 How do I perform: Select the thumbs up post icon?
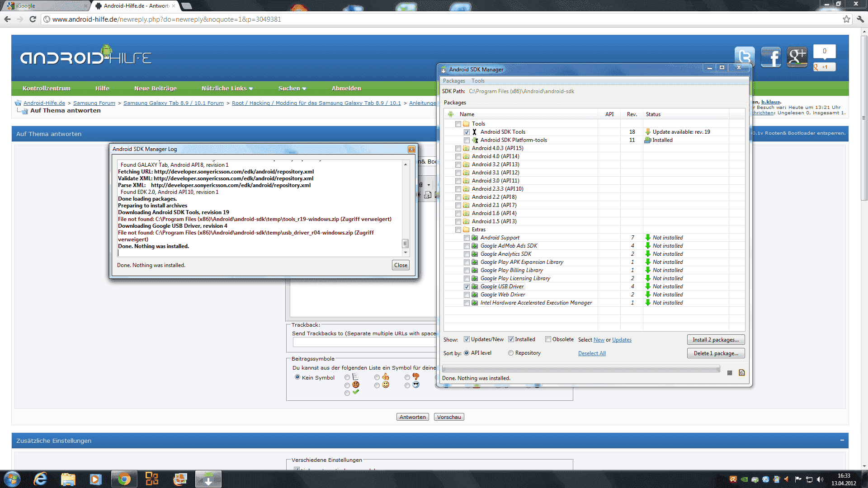pos(386,377)
